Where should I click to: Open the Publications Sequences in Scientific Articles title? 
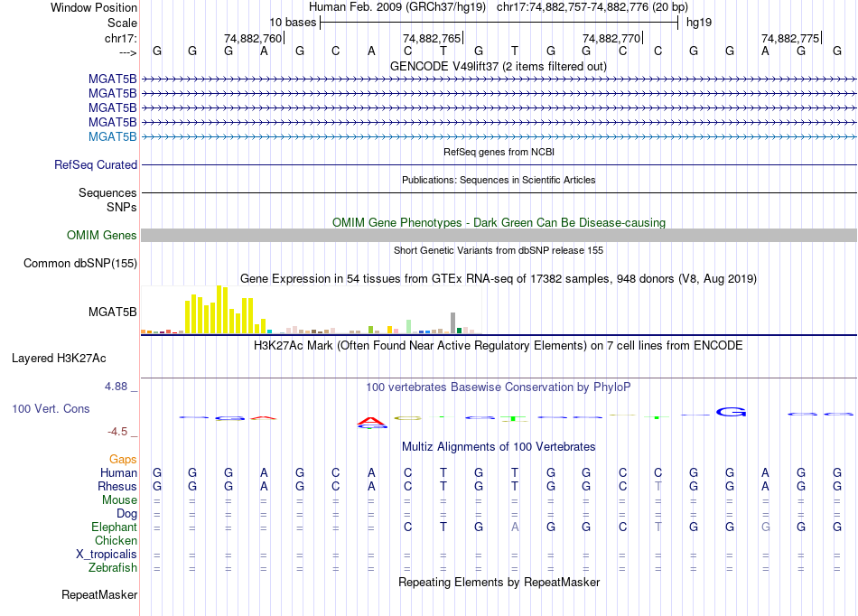coord(499,180)
